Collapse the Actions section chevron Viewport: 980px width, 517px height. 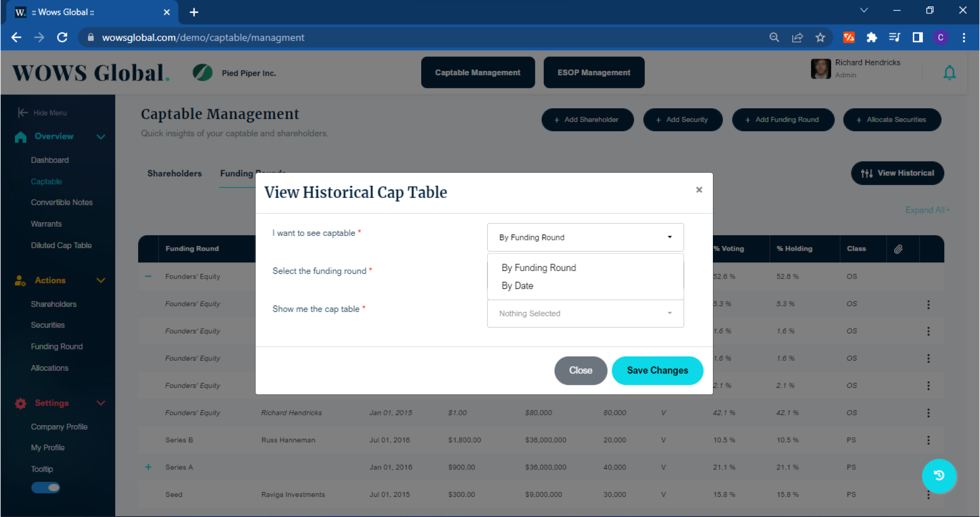pos(101,281)
